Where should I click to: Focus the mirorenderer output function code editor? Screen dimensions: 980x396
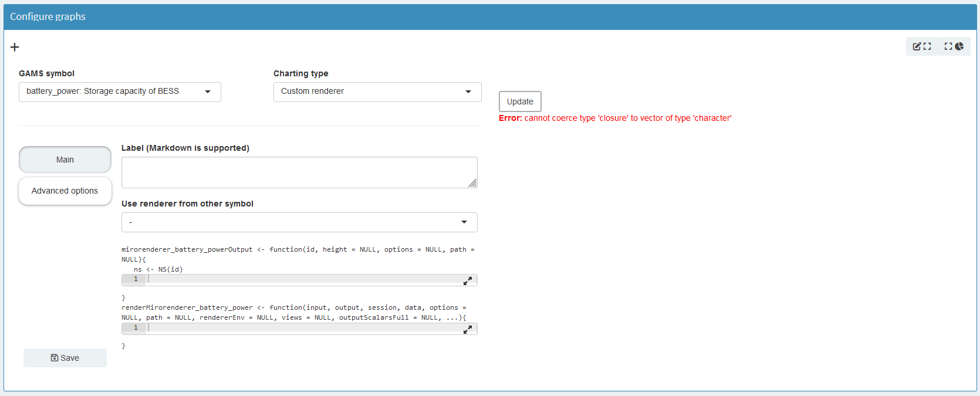pyautogui.click(x=305, y=279)
